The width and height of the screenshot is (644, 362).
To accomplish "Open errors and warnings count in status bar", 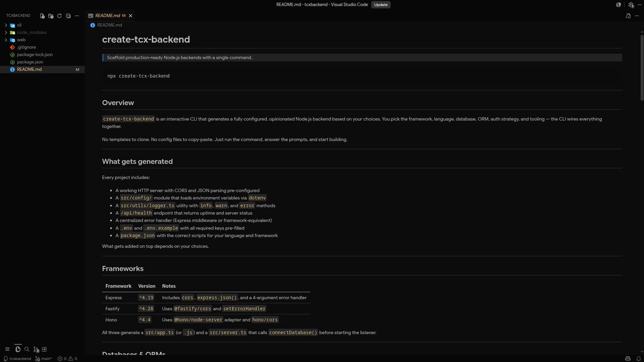I will click(67, 358).
